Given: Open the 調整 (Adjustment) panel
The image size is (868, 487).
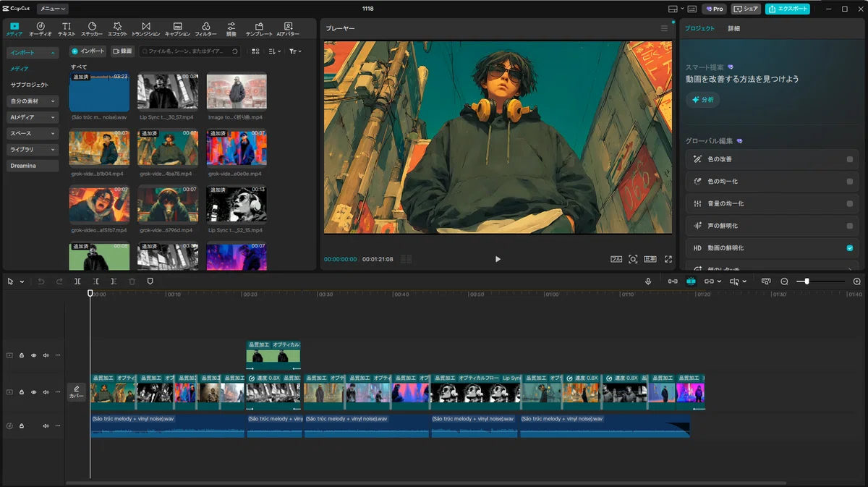Looking at the screenshot, I should click(231, 29).
